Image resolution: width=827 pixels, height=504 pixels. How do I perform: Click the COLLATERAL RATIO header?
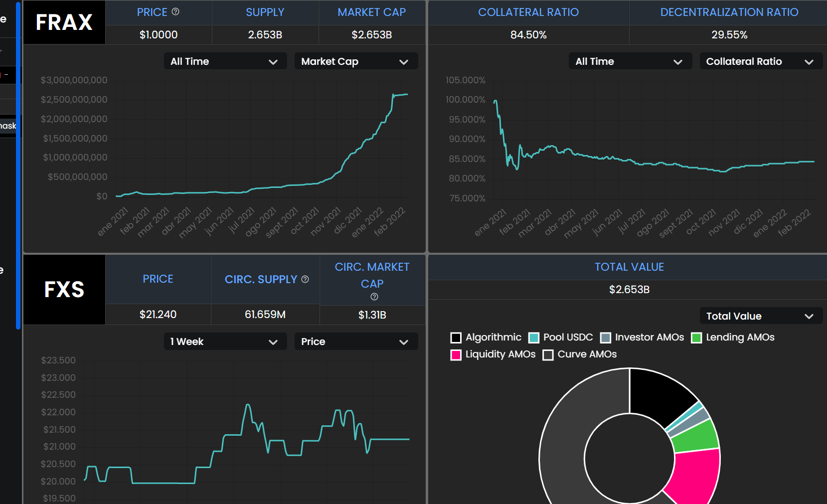528,12
